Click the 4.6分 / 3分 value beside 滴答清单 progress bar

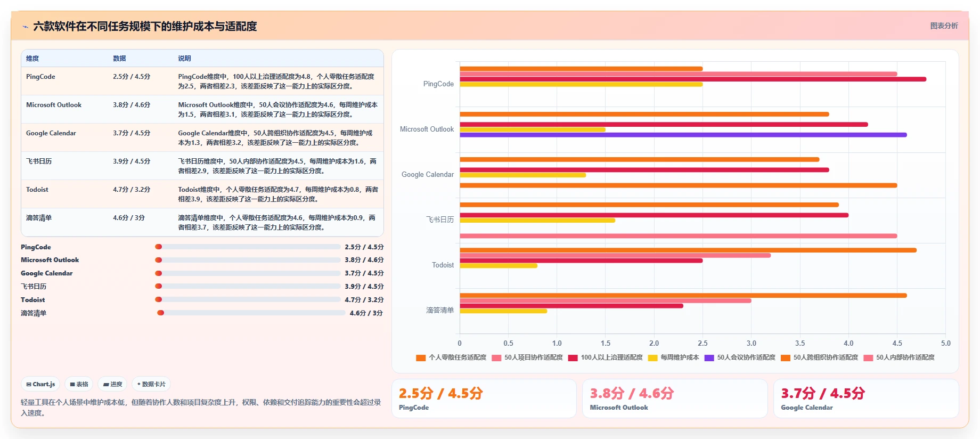tap(366, 313)
